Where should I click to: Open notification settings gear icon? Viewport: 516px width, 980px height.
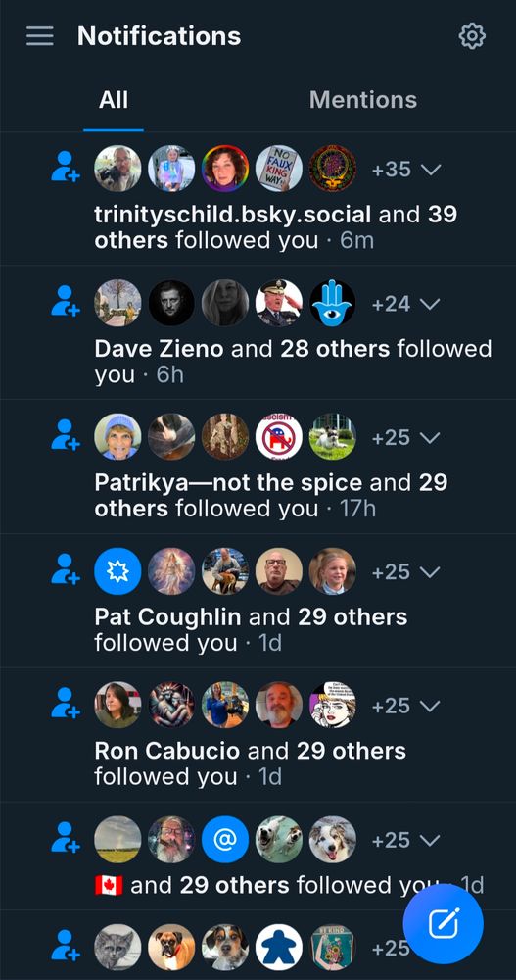point(472,36)
